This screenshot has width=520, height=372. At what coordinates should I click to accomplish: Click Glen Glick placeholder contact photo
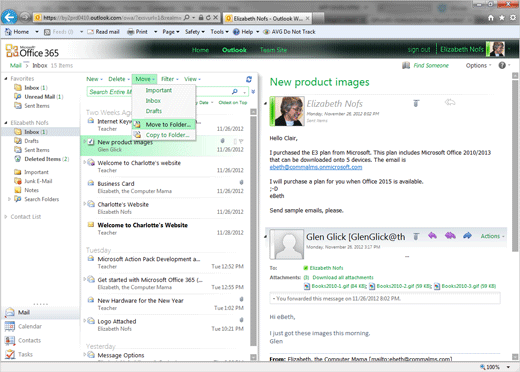tap(287, 244)
